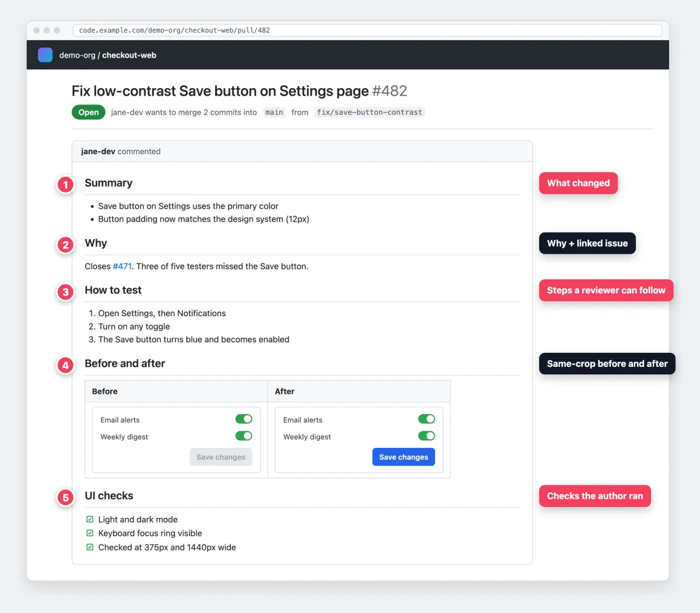Viewport: 700px width, 613px height.
Task: Open the checkout-web repository link
Action: 129,55
